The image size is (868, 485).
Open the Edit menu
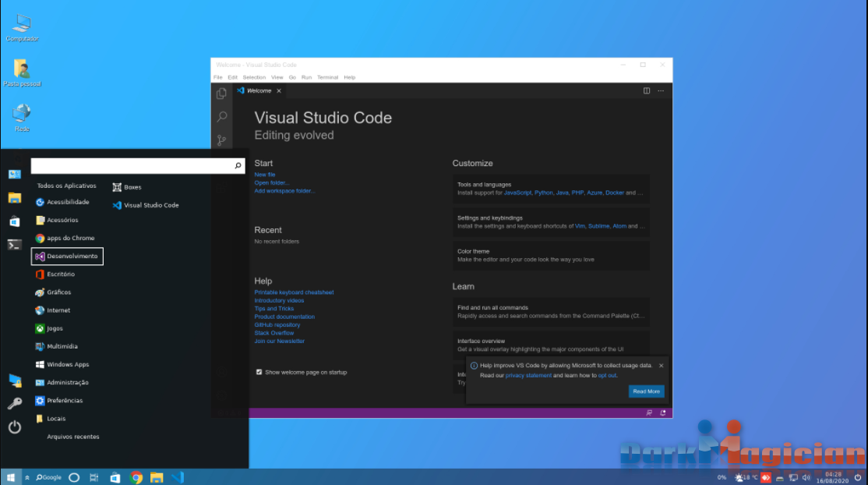232,78
